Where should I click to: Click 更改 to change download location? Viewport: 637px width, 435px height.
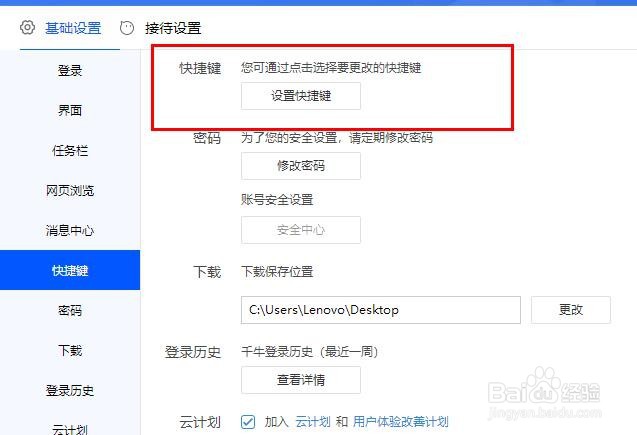(570, 310)
